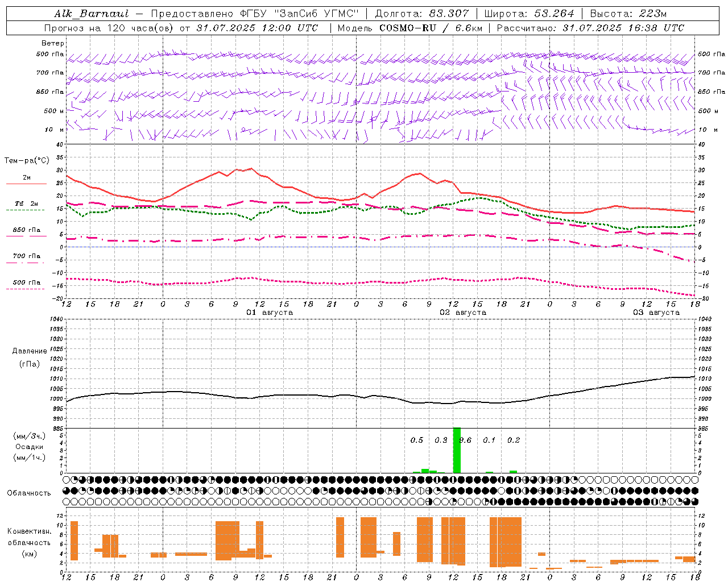Click the Давление pressure panel label
Screen dimensions: 728x582
(30, 351)
